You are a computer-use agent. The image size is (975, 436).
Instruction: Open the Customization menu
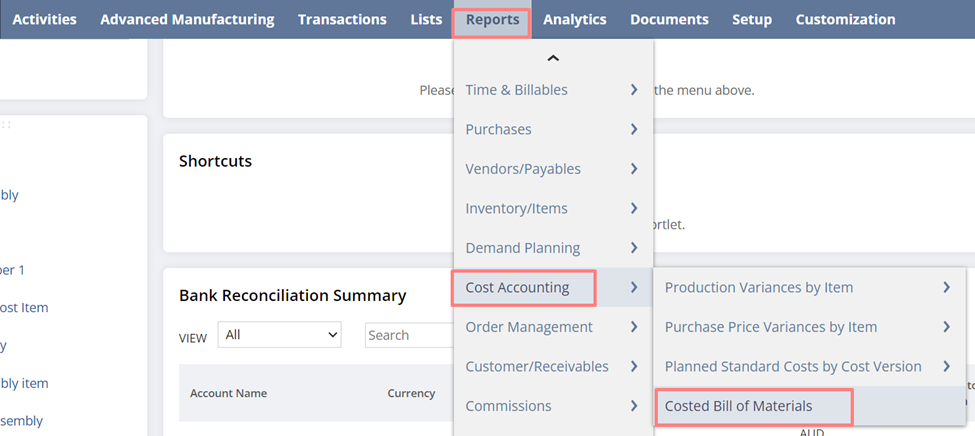pyautogui.click(x=845, y=19)
